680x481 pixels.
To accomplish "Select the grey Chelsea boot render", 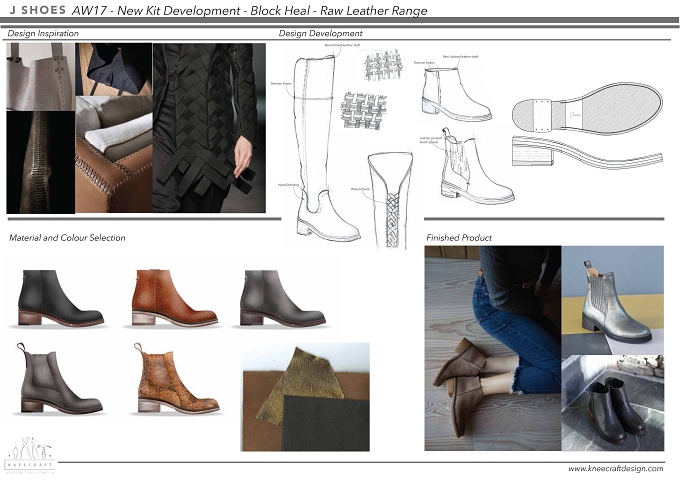I will coord(61,378).
